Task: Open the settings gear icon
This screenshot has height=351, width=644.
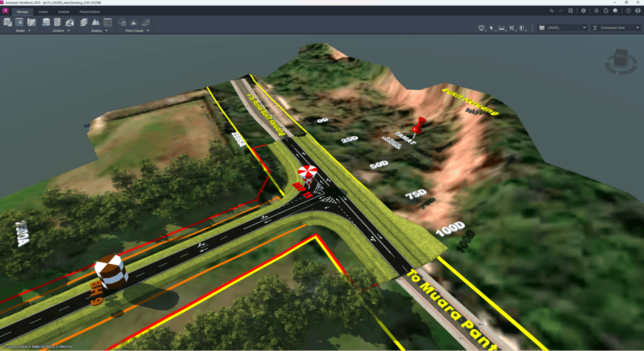Action: click(583, 11)
